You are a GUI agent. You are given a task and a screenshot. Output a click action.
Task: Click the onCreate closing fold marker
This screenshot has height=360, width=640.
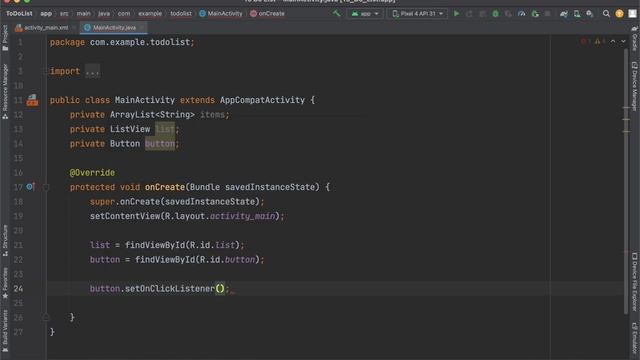pyautogui.click(x=46, y=317)
